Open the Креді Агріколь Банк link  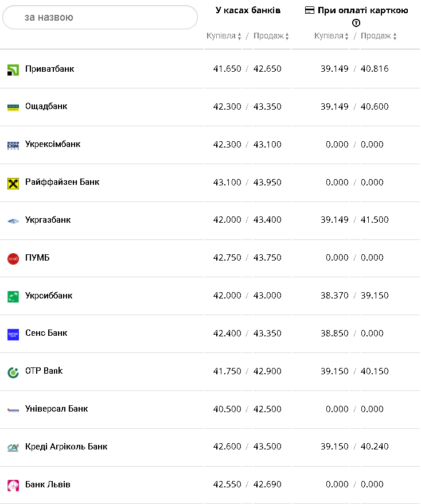(67, 447)
